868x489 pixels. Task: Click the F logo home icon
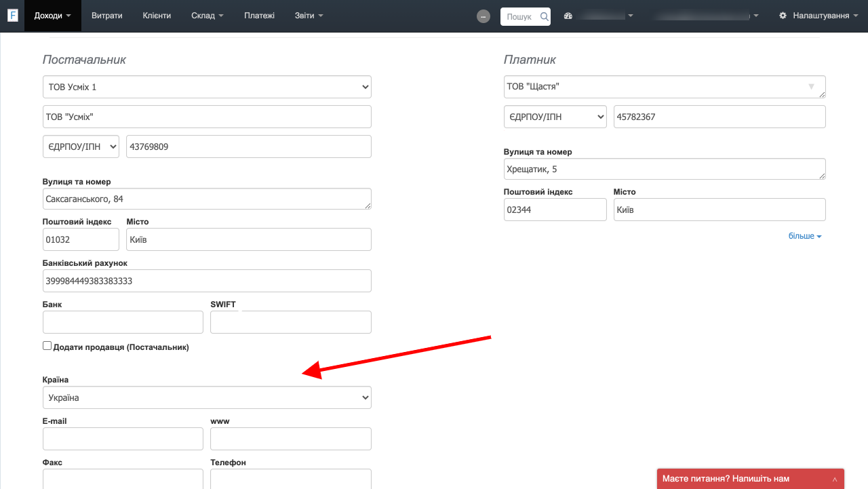click(x=12, y=16)
